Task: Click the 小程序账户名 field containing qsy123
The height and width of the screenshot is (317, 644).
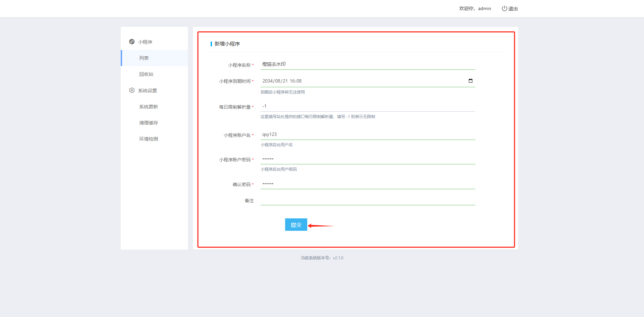Action: point(368,135)
